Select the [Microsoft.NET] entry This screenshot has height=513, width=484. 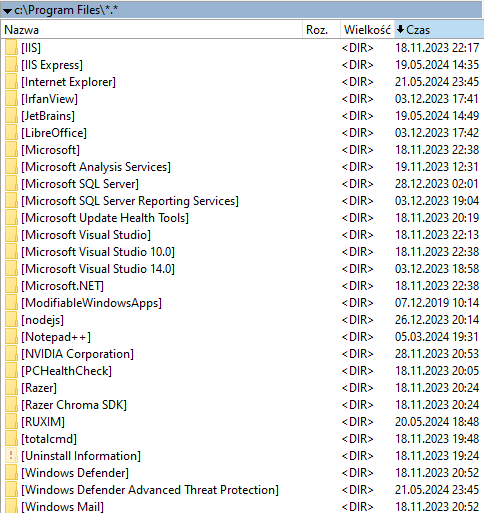(62, 286)
